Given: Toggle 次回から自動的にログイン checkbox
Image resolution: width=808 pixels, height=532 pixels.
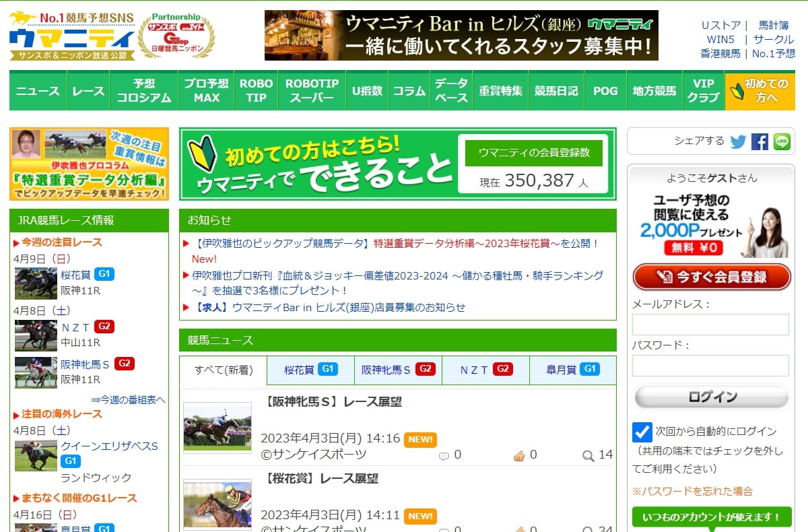Looking at the screenshot, I should click(x=642, y=432).
